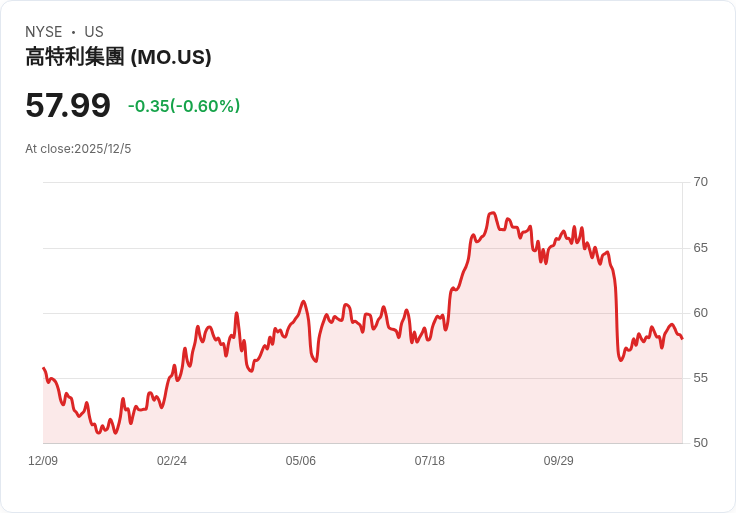The height and width of the screenshot is (513, 736).
Task: Click the US market label
Action: (x=94, y=32)
